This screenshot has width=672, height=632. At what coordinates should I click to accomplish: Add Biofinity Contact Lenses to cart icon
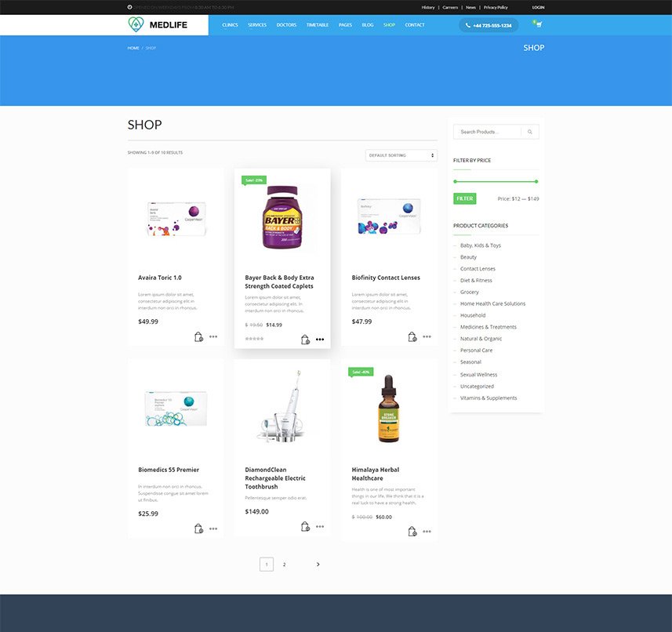coord(412,337)
